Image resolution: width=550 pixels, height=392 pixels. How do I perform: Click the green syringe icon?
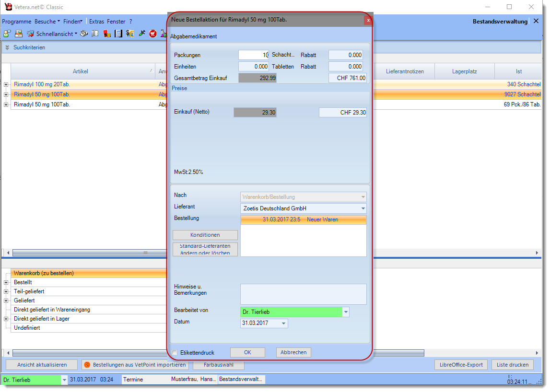pos(141,34)
